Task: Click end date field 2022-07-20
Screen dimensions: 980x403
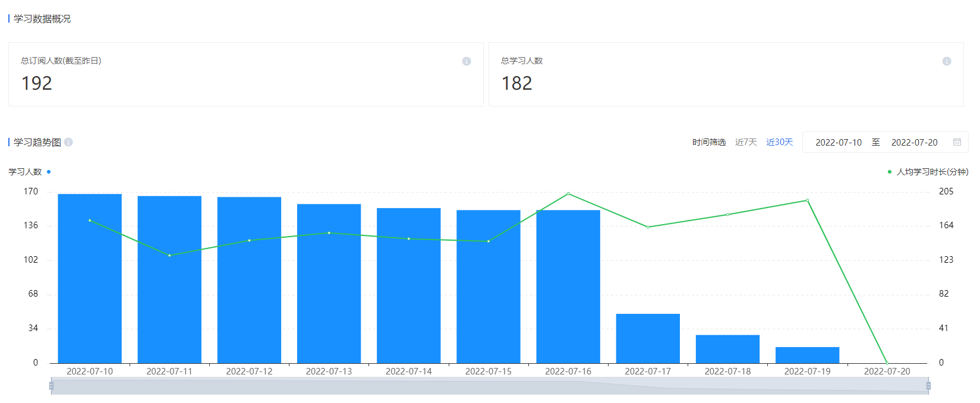Action: [914, 143]
